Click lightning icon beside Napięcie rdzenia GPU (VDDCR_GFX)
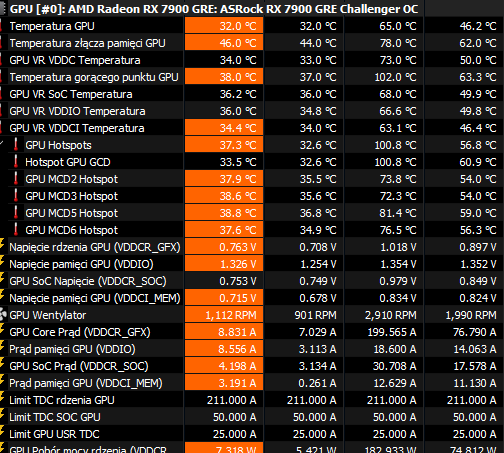The width and height of the screenshot is (504, 453). 2,246
